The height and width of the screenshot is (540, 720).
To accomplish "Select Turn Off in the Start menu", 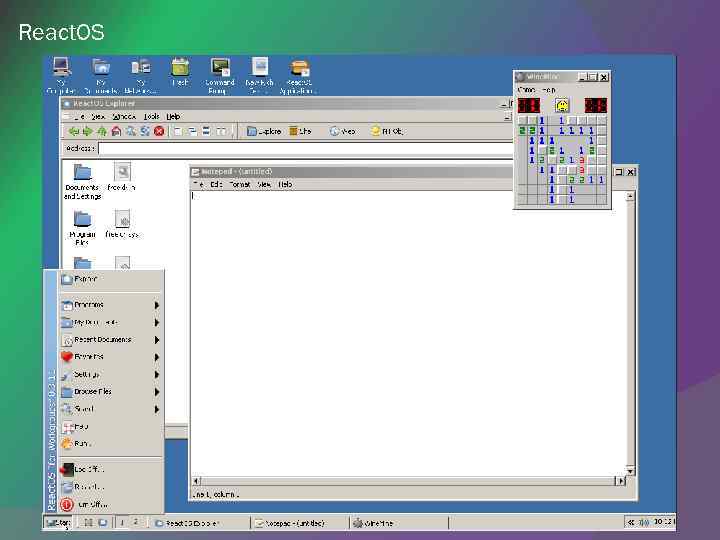I will point(110,504).
